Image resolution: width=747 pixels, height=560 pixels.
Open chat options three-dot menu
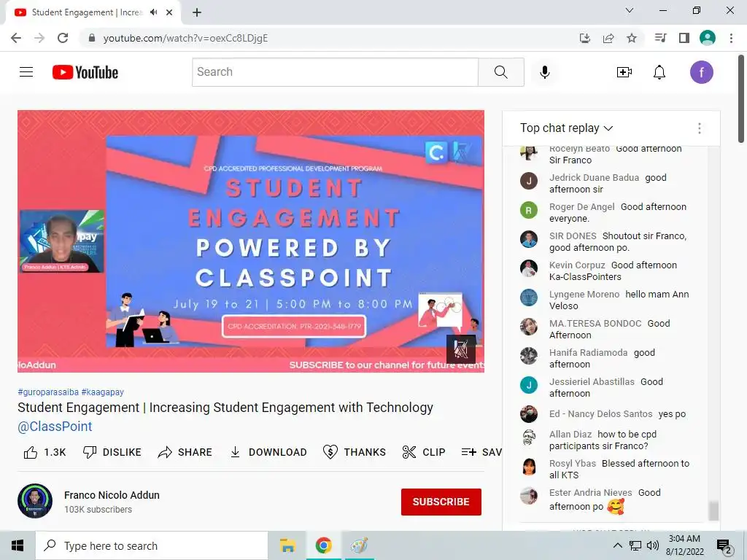[x=699, y=128]
